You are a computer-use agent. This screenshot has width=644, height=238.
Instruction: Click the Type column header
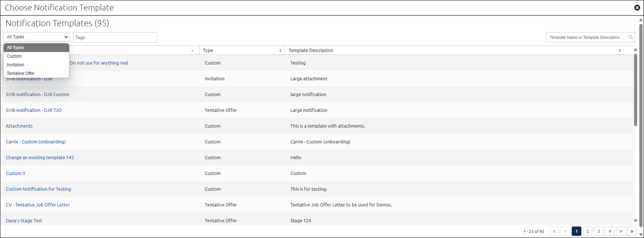(242, 51)
